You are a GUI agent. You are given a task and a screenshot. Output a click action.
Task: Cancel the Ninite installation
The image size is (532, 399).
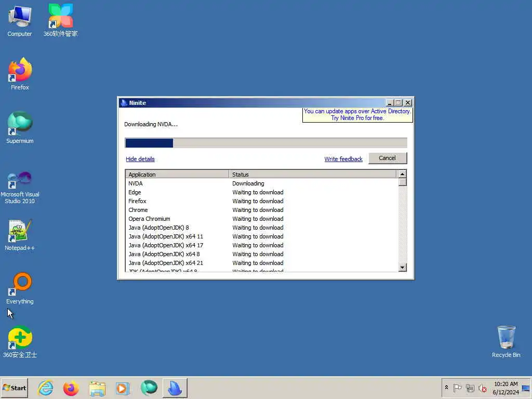click(x=388, y=158)
